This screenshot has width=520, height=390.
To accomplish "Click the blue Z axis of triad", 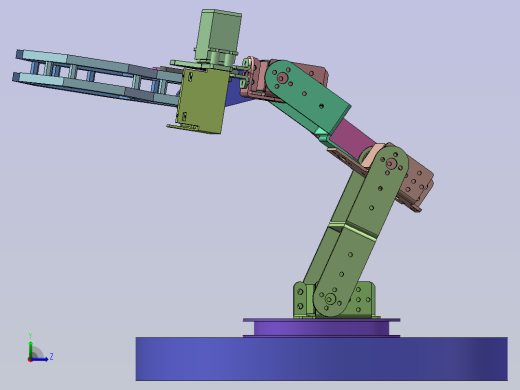I will click(x=40, y=359).
